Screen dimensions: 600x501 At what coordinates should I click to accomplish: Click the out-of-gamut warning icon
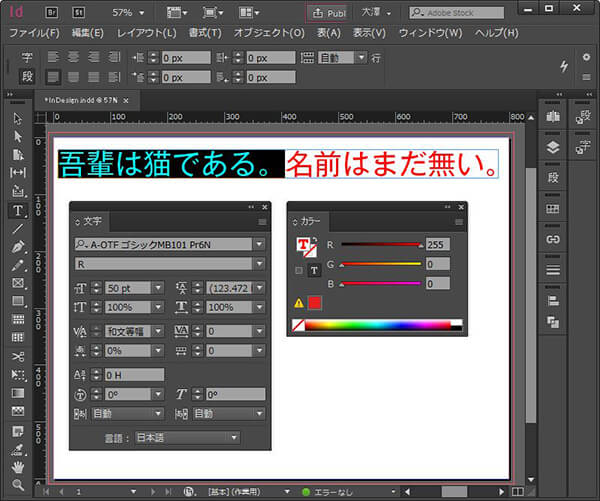(299, 303)
